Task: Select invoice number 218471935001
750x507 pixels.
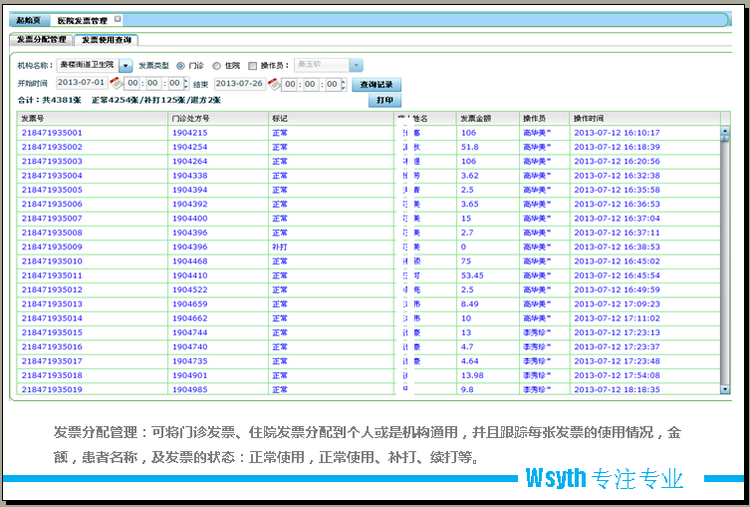Action: click(x=52, y=133)
